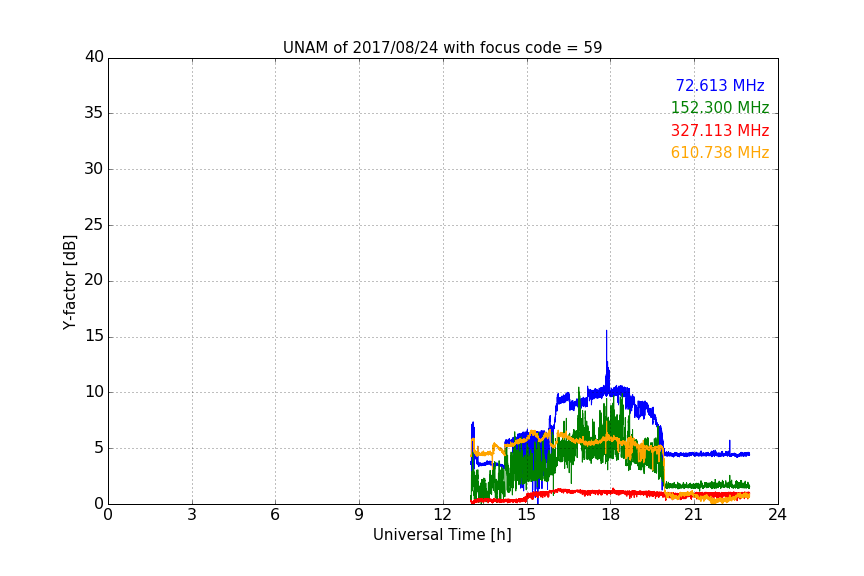Click the y-axis tick label 40
The height and width of the screenshot is (576, 864).
tap(94, 57)
